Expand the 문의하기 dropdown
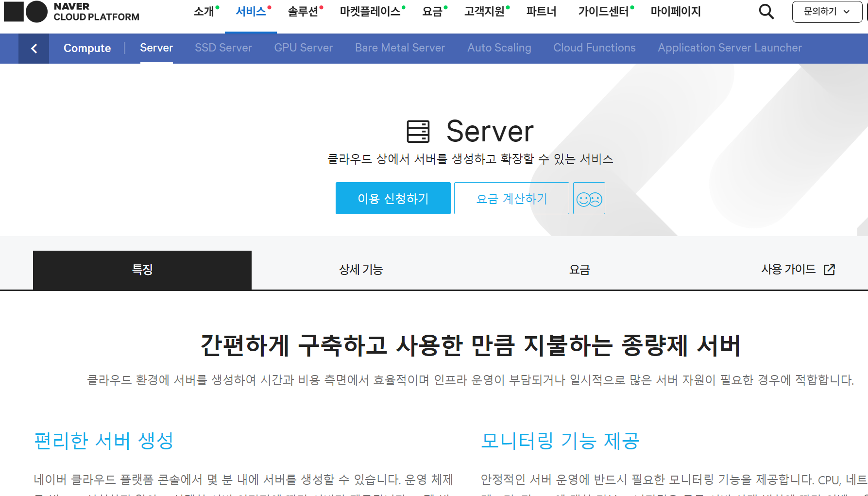Screen dimensions: 868x496 coord(827,12)
